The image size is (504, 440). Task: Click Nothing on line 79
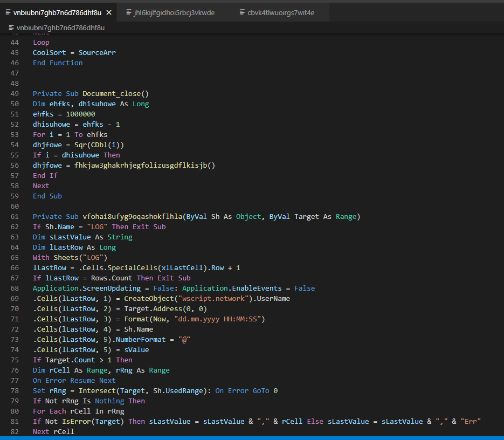109,401
